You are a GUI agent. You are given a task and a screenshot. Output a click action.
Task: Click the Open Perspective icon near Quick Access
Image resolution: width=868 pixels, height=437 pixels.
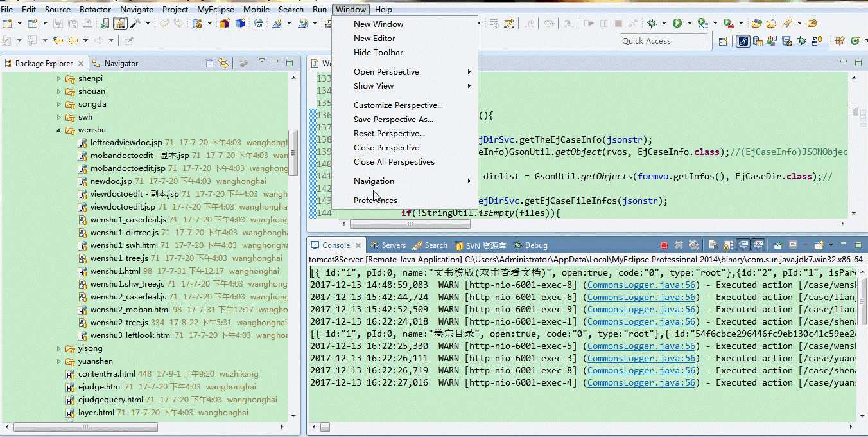(724, 40)
